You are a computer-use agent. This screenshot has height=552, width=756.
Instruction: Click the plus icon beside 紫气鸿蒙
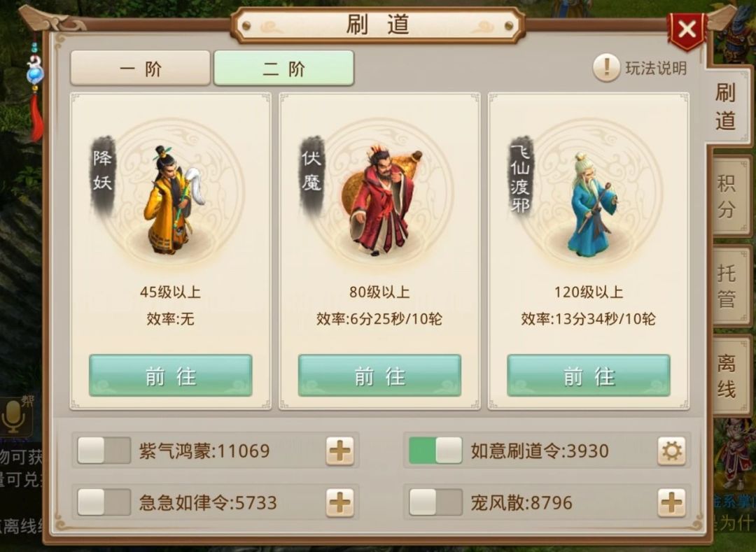pyautogui.click(x=340, y=451)
